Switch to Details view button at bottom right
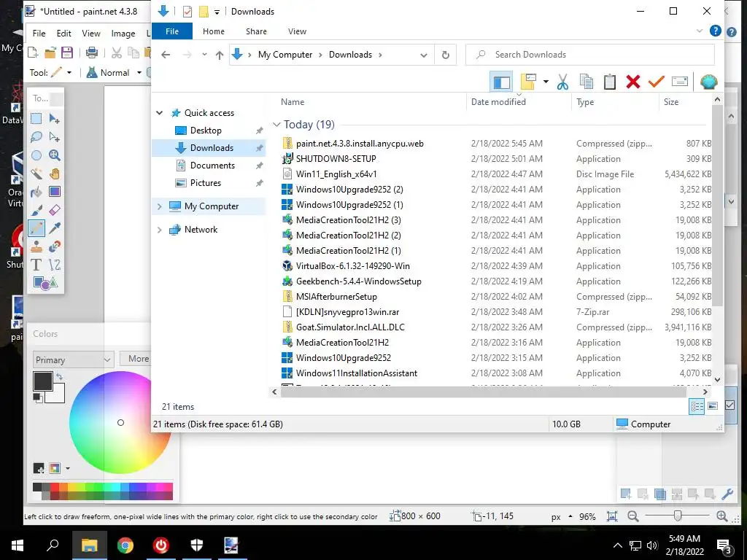The width and height of the screenshot is (747, 560). pos(697,406)
